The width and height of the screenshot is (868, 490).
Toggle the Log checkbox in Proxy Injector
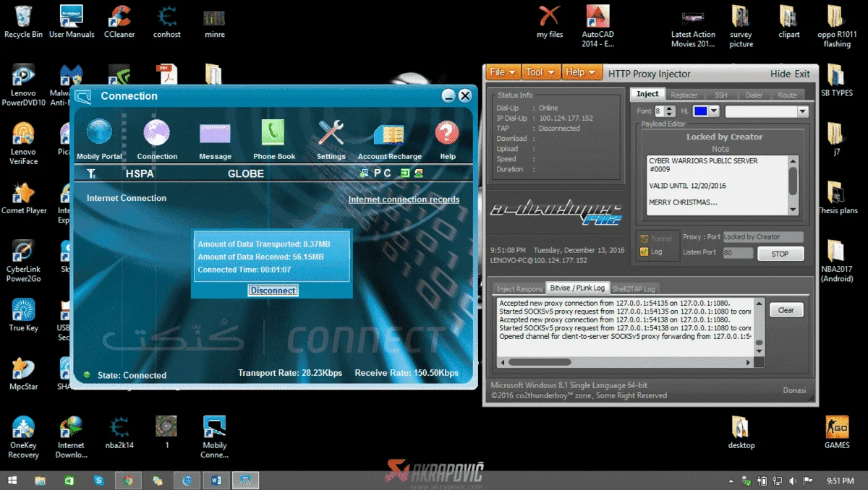(644, 252)
